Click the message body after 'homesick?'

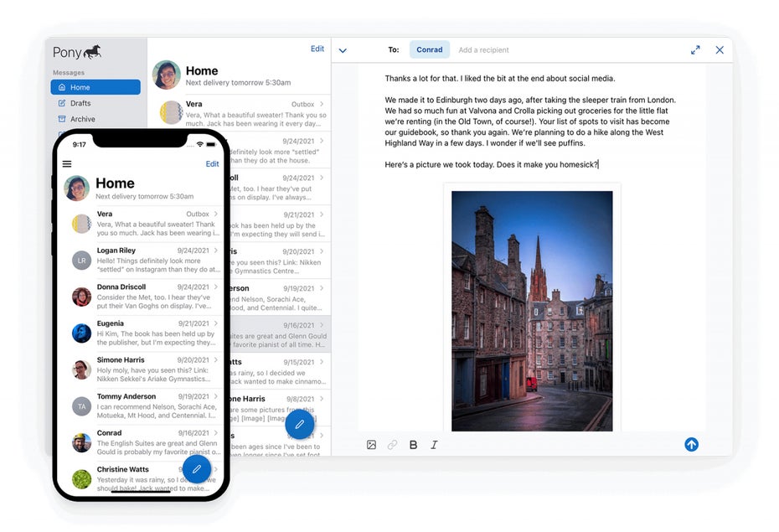[599, 164]
